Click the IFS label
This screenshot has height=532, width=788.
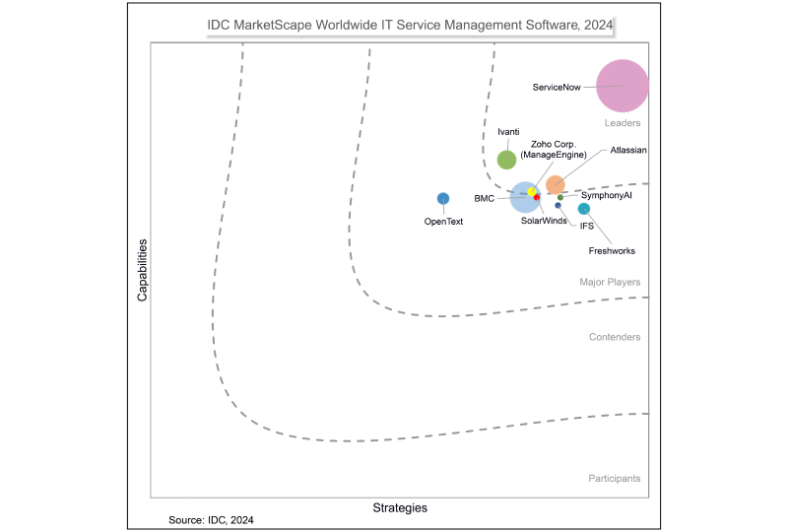click(586, 227)
